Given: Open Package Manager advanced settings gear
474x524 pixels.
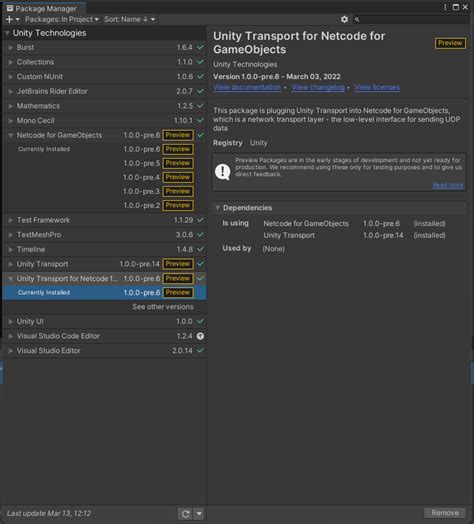Looking at the screenshot, I should 344,19.
